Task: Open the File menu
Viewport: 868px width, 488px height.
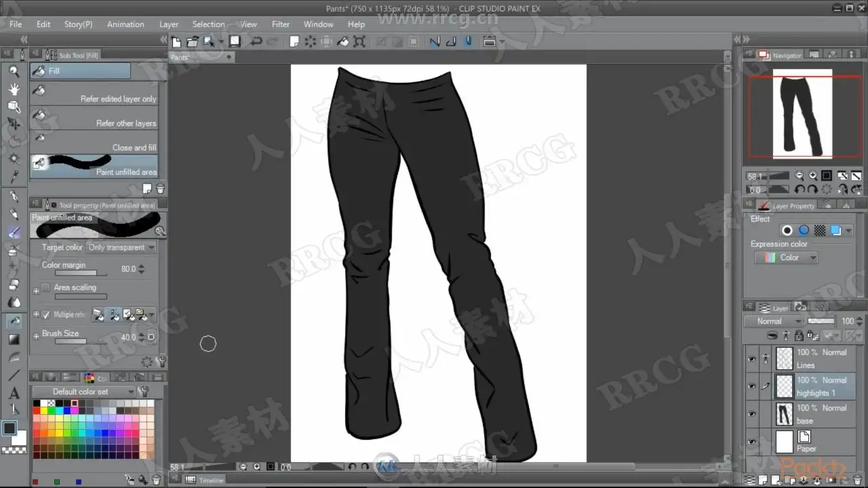Action: (x=16, y=24)
